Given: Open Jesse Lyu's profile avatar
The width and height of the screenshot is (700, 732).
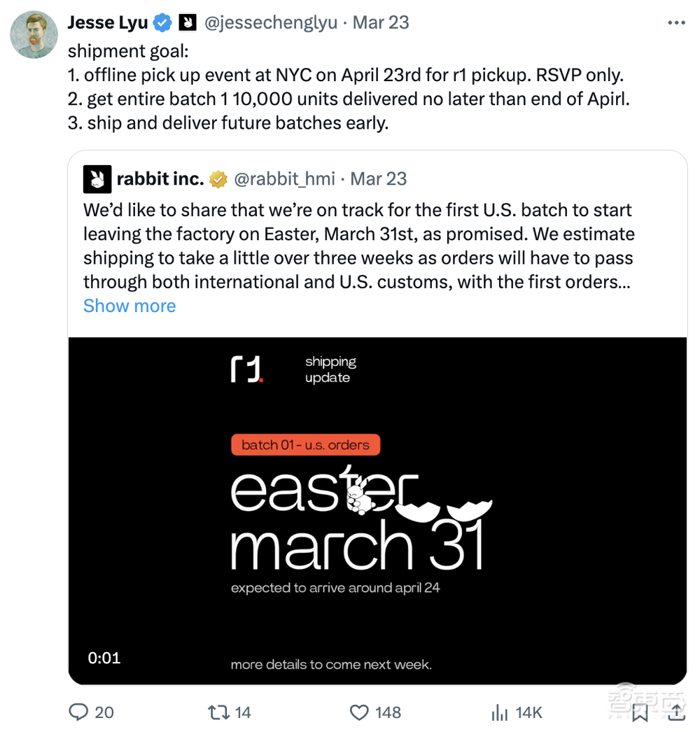Looking at the screenshot, I should [33, 35].
